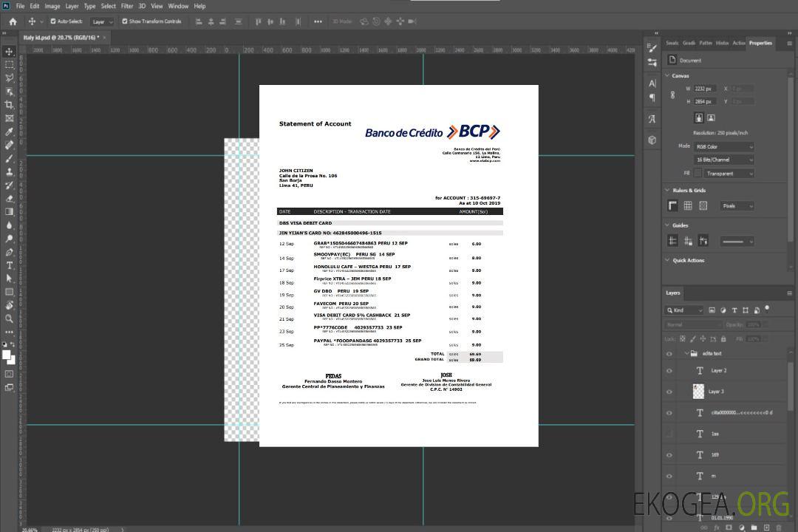Click the portrait orientation icon
Screen dimensions: 798x532
coord(699,117)
